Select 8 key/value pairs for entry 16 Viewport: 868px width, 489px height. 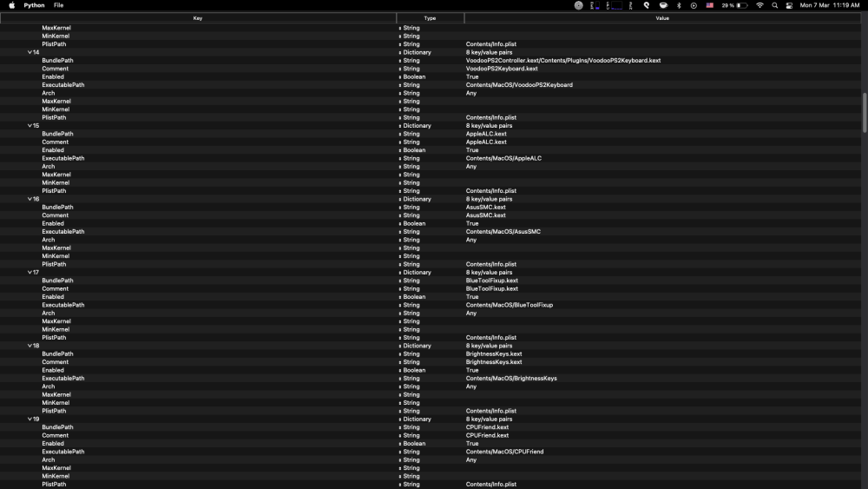tap(489, 200)
